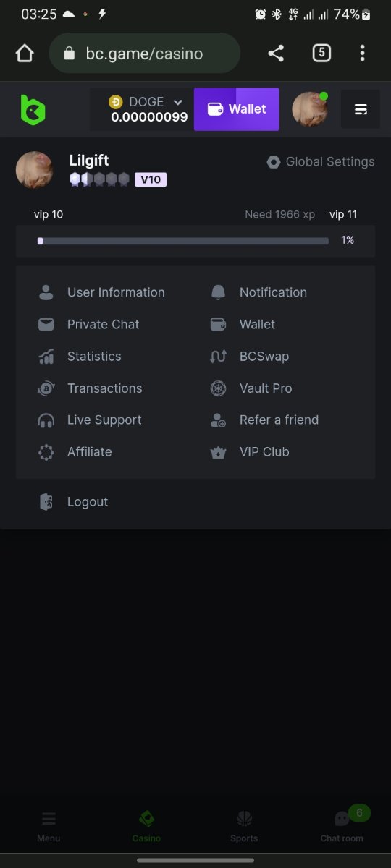Open the Menu bottom tab
Viewport: 391px width, 868px height.
49,827
